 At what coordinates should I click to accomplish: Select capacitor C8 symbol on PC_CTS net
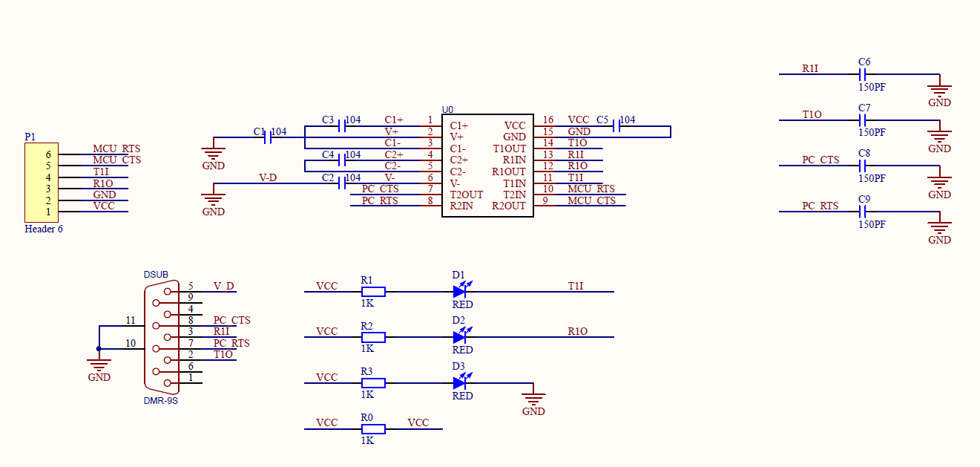click(x=863, y=166)
